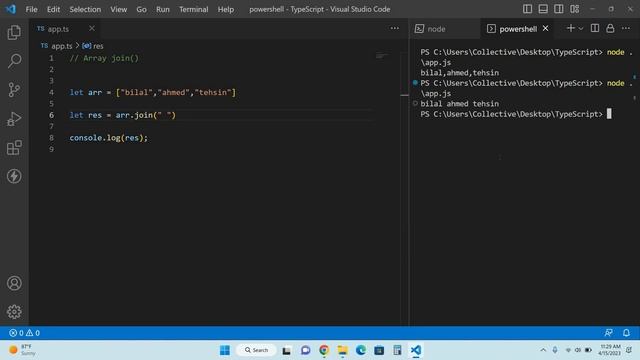The width and height of the screenshot is (640, 360).
Task: Open the Extensions view
Action: [x=14, y=148]
